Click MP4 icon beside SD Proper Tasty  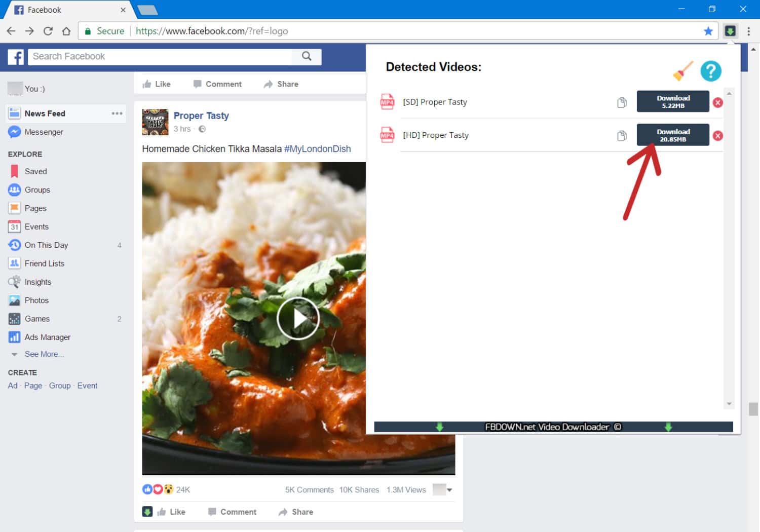[387, 102]
